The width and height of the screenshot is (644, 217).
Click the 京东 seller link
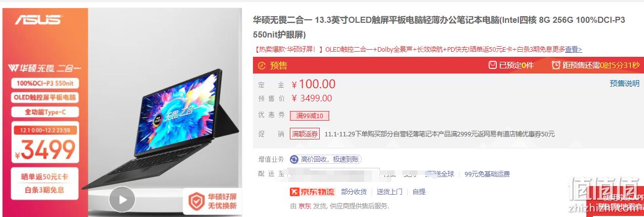pos(305,206)
